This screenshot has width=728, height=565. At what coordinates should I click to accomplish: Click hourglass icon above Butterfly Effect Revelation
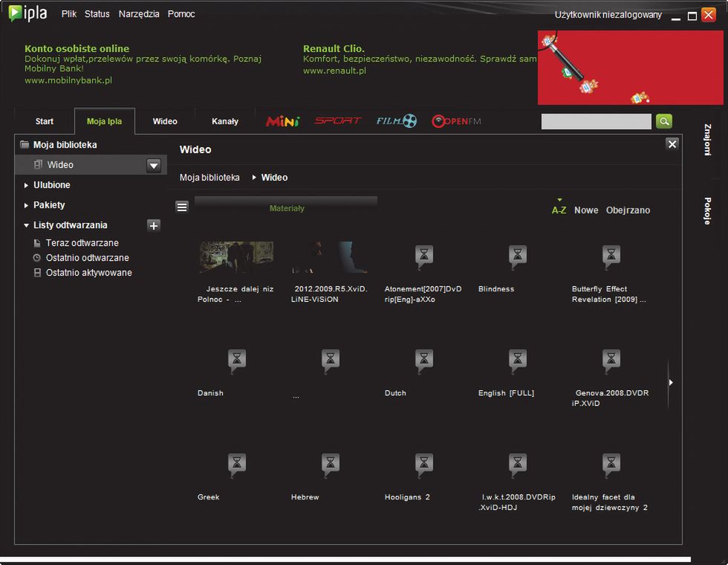coord(611,256)
